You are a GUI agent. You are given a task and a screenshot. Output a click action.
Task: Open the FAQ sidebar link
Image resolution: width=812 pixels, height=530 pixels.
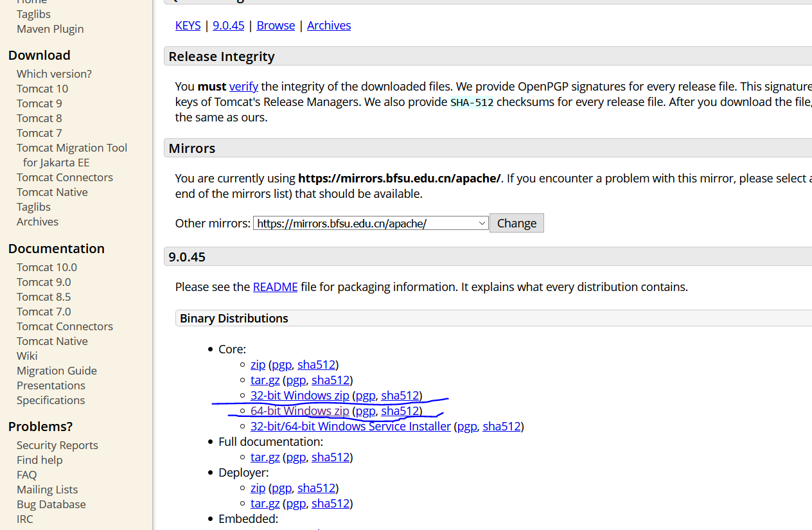tap(27, 475)
